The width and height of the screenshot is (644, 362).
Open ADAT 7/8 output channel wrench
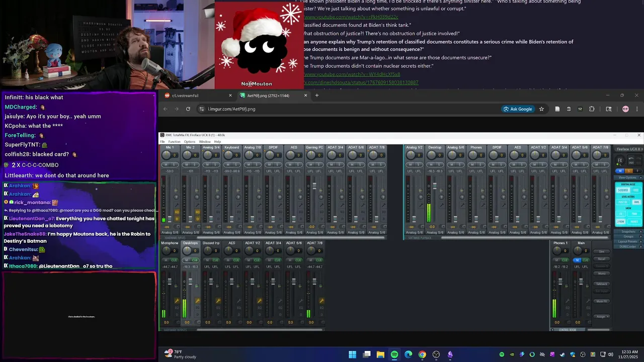(x=322, y=301)
